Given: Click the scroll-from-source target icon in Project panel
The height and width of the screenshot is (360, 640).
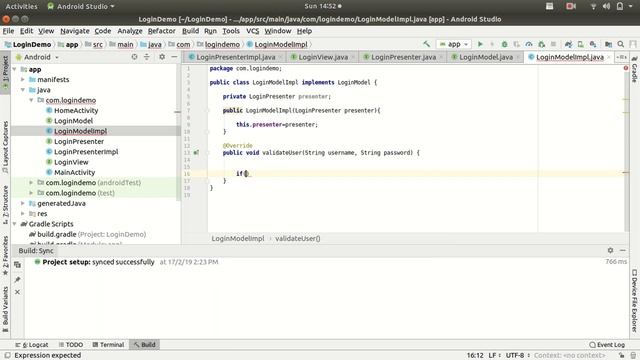Looking at the screenshot, I should [x=134, y=57].
